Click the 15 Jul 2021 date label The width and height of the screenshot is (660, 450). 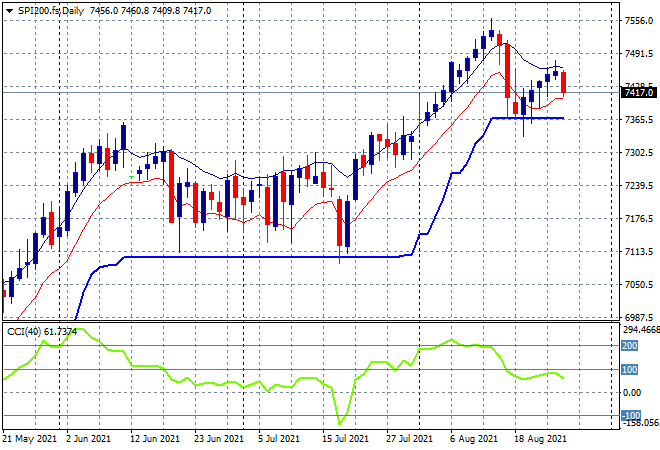[345, 439]
